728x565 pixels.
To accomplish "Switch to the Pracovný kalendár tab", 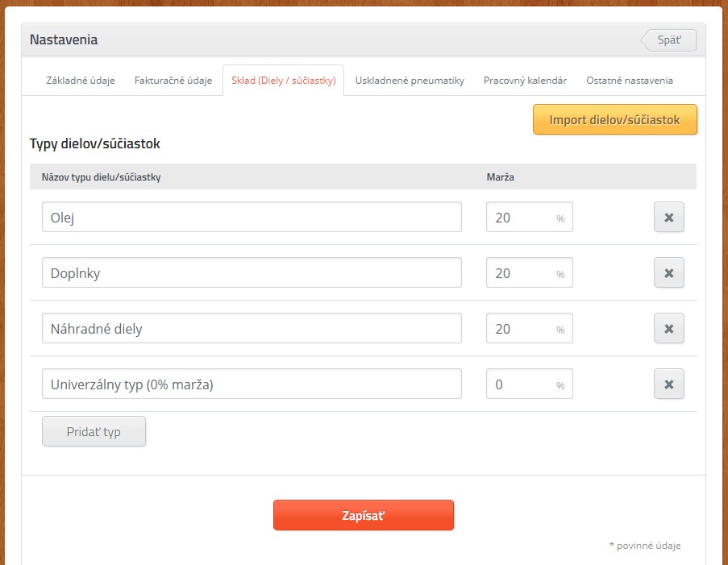I will point(525,81).
